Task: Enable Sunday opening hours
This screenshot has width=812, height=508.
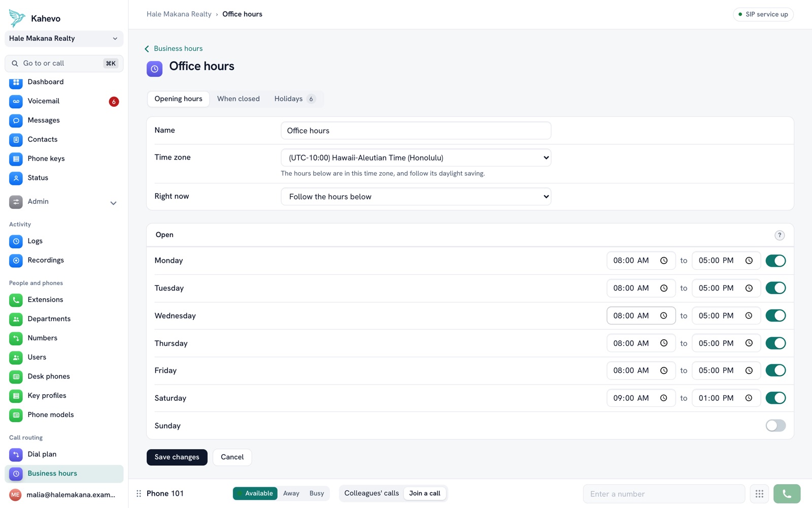Action: tap(775, 426)
